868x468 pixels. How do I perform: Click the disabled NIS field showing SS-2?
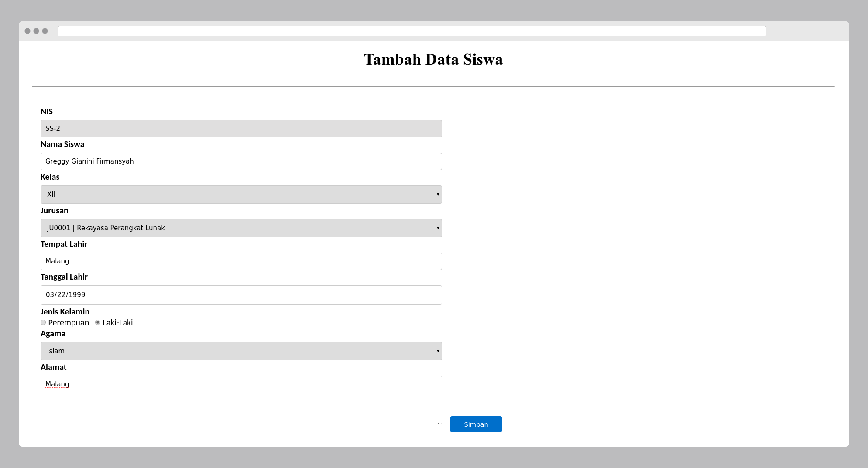click(241, 128)
